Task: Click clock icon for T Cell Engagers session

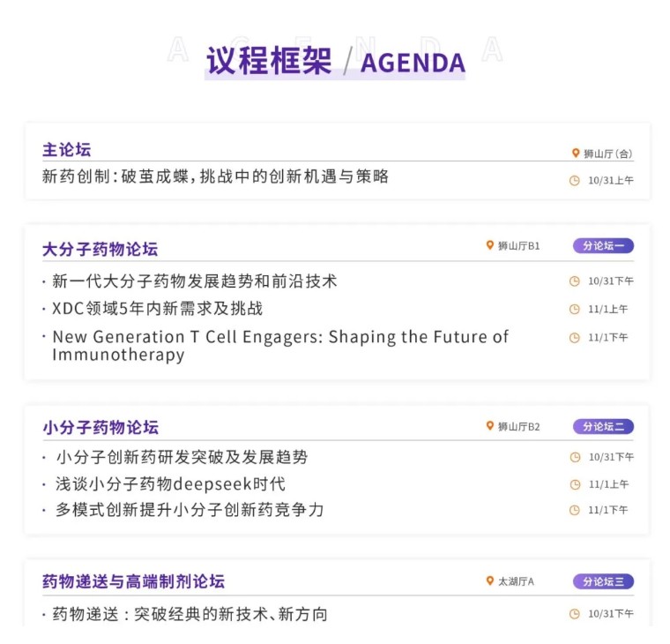Action: pos(575,338)
